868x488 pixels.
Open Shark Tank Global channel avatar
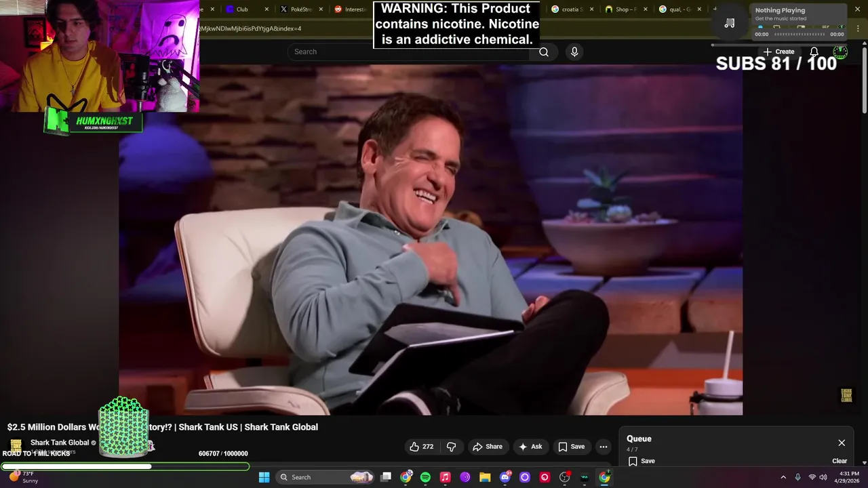pos(15,447)
